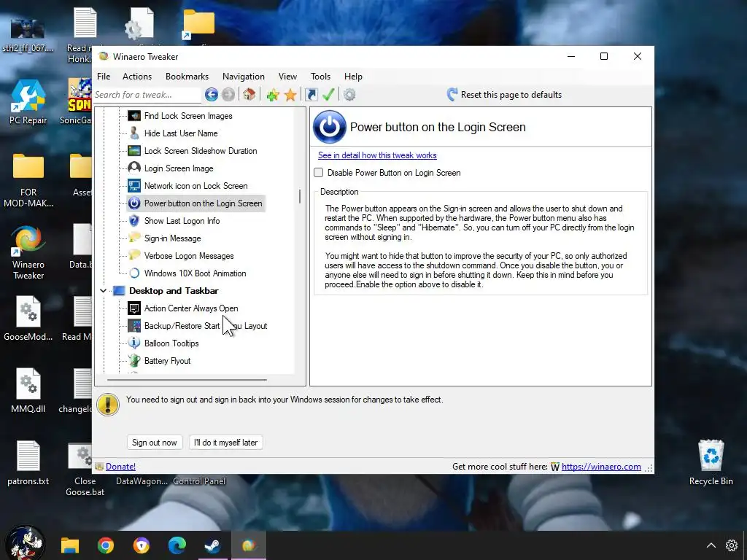Click the patrons.txt desktop file

[28, 463]
